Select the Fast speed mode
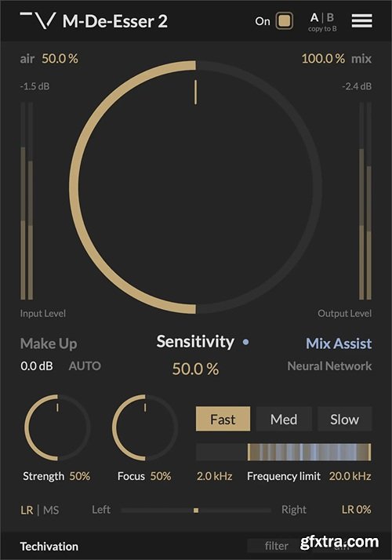This screenshot has width=392, height=560. pyautogui.click(x=223, y=419)
